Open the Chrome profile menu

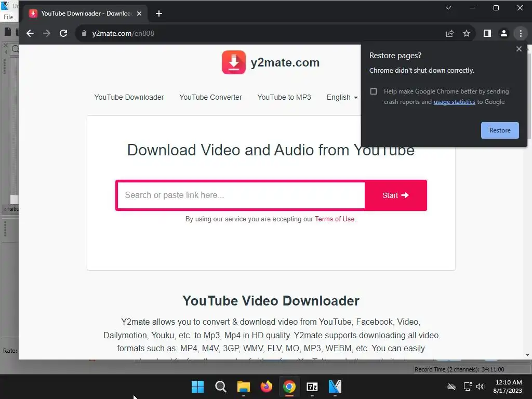[504, 33]
